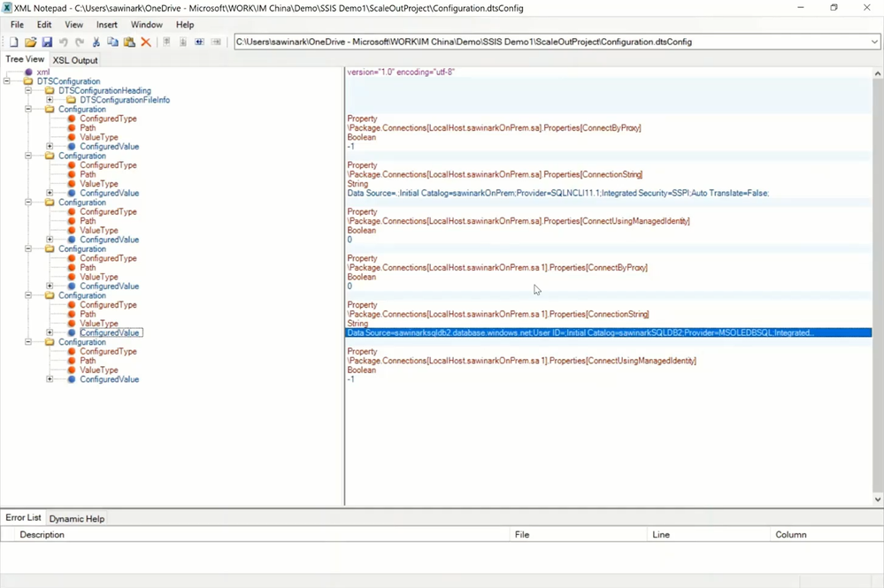Click the Line column header

click(709, 534)
